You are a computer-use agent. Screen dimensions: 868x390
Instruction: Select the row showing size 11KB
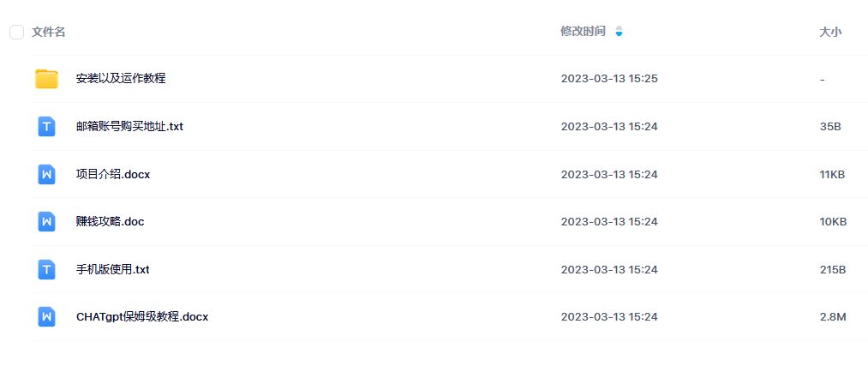tap(450, 175)
